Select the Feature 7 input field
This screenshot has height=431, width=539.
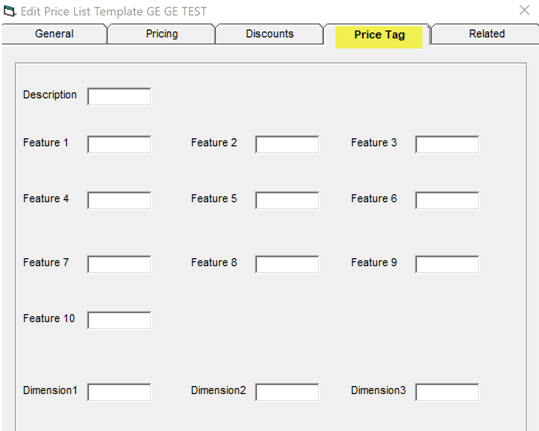coord(119,264)
